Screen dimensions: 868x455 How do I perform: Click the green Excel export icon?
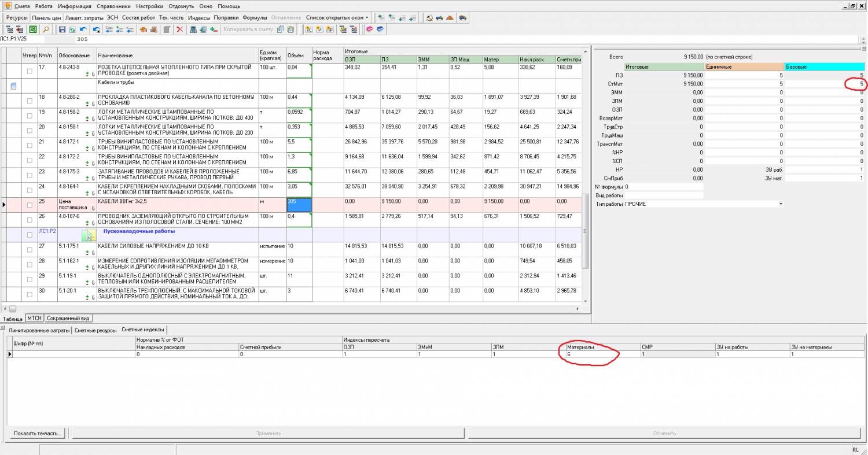coord(33,29)
